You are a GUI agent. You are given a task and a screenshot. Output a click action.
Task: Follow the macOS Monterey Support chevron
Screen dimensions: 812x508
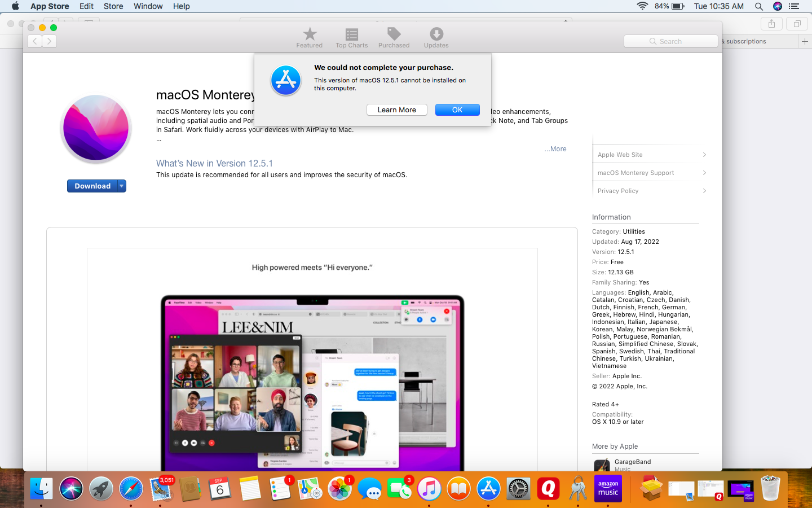point(704,172)
